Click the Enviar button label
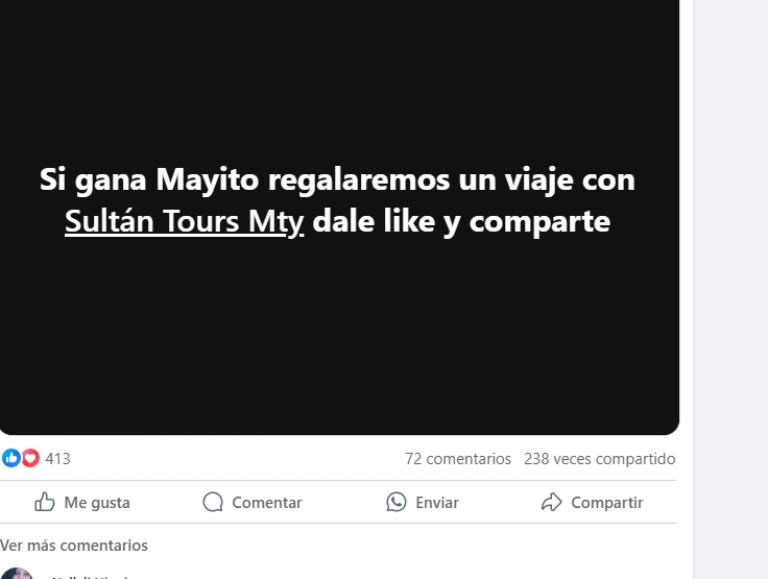 (x=437, y=503)
